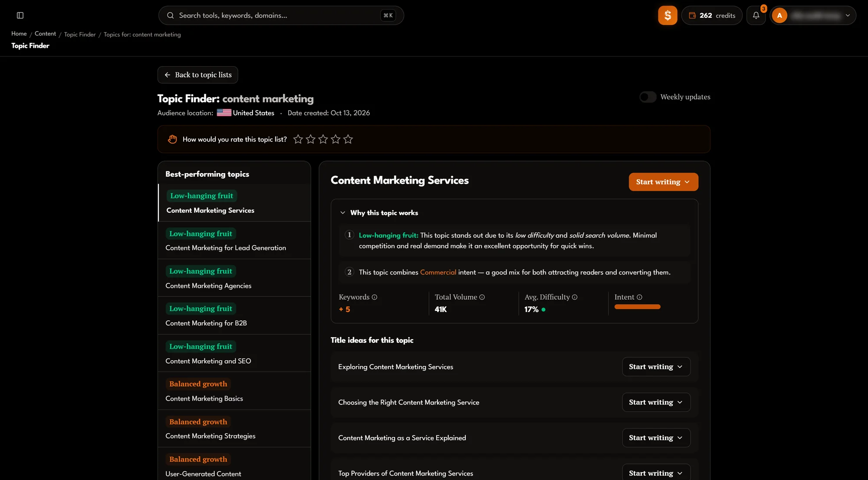The width and height of the screenshot is (868, 480).
Task: Click the orange Intent bar
Action: tap(637, 307)
